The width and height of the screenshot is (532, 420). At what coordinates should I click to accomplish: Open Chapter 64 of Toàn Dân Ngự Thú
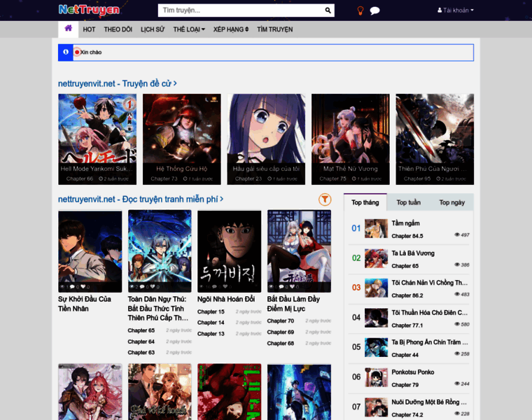[x=141, y=342]
